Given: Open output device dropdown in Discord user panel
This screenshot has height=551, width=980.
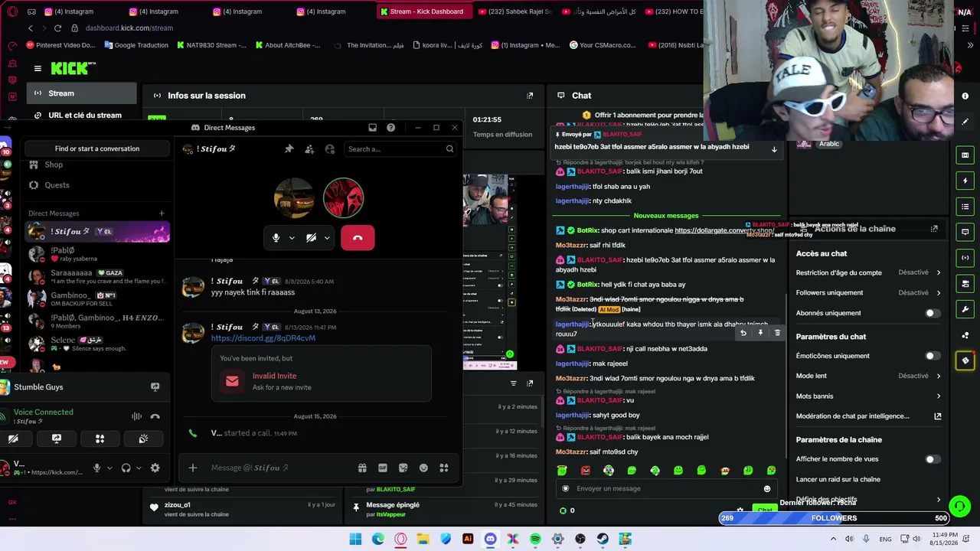Looking at the screenshot, I should pyautogui.click(x=139, y=468).
